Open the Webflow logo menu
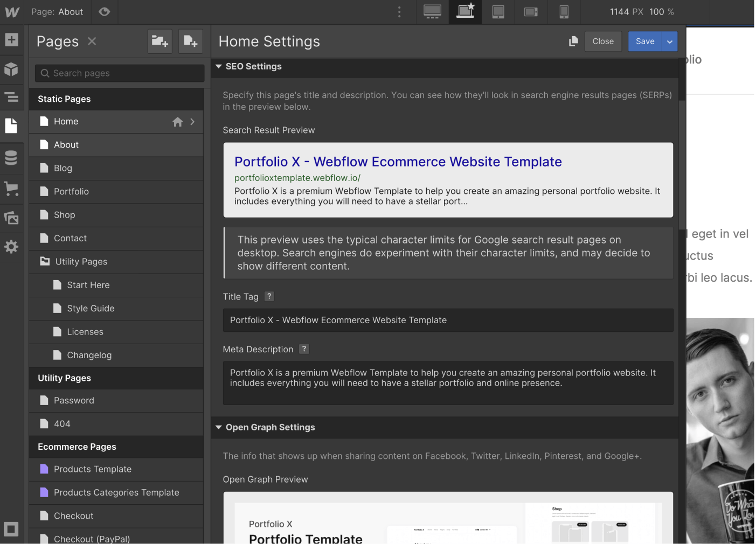Viewport: 756px width, 544px height. (12, 12)
